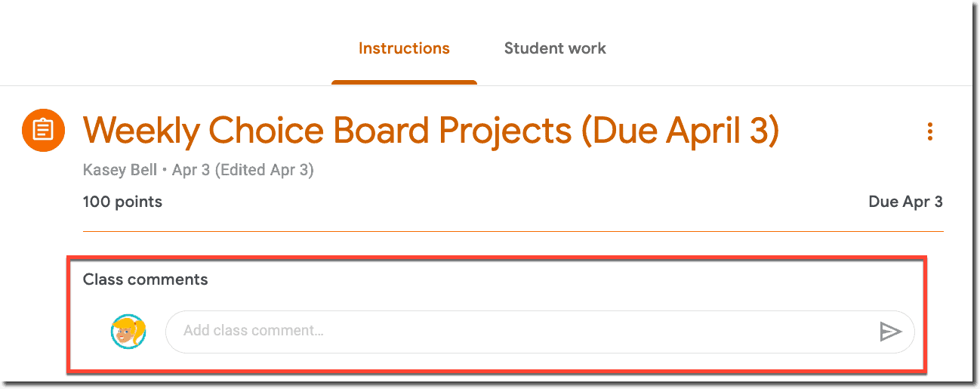
Task: Click the Edited Apr 3 timestamp
Action: [x=264, y=170]
